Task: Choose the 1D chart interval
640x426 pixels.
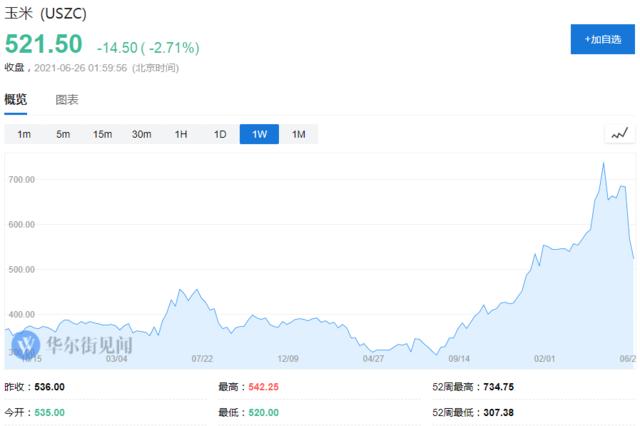Action: tap(220, 134)
